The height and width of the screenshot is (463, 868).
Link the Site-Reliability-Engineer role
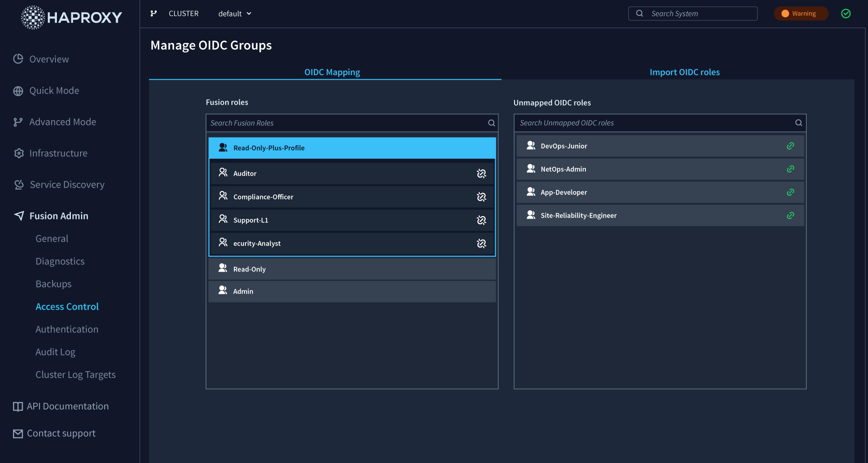790,216
